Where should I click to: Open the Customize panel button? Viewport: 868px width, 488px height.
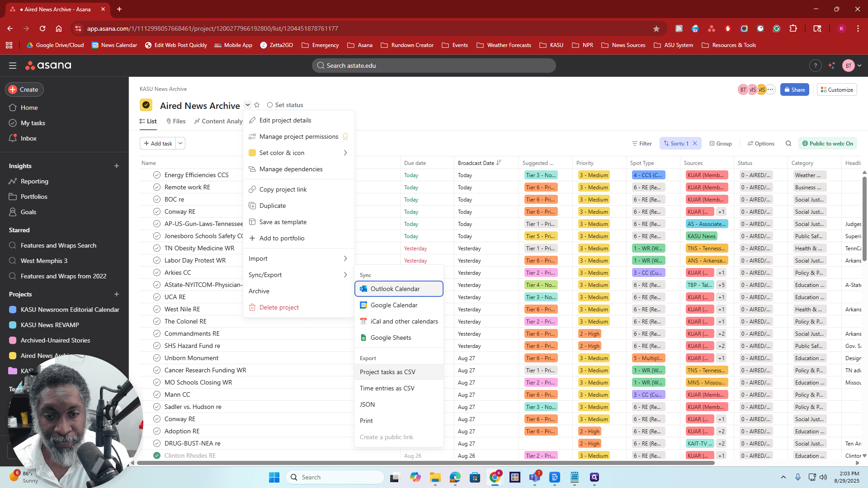coord(837,89)
